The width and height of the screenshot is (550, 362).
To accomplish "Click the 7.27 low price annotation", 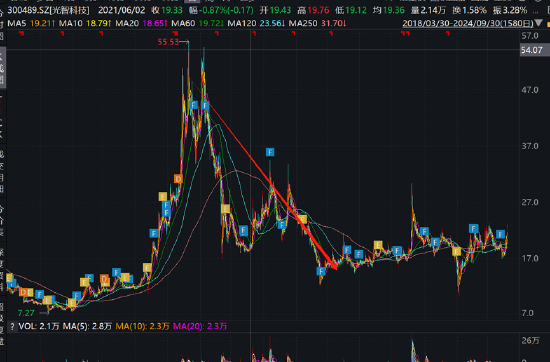I will [x=26, y=313].
